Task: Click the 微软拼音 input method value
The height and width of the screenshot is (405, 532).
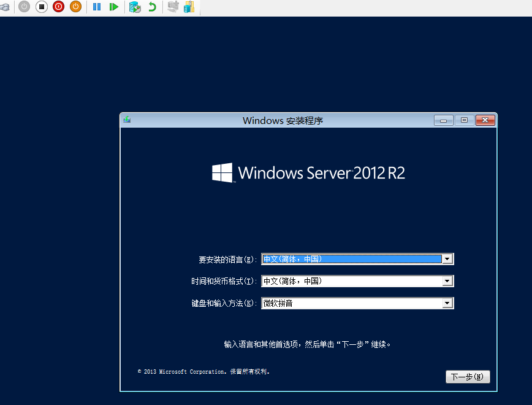Action: (x=278, y=303)
